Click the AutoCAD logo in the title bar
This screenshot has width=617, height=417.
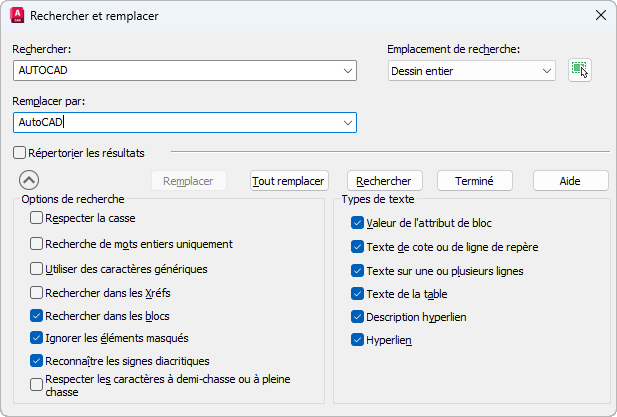[x=16, y=16]
